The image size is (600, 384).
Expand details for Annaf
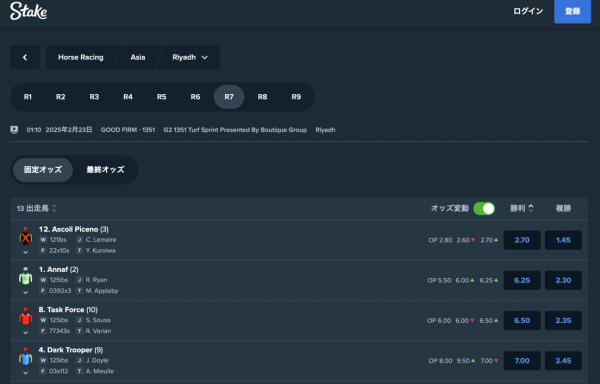[26, 293]
